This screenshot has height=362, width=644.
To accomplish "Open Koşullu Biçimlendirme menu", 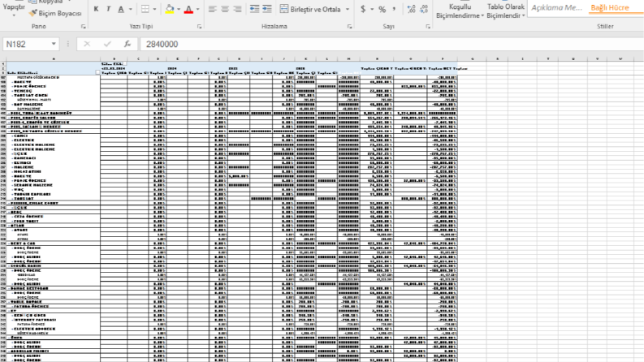I will point(460,11).
